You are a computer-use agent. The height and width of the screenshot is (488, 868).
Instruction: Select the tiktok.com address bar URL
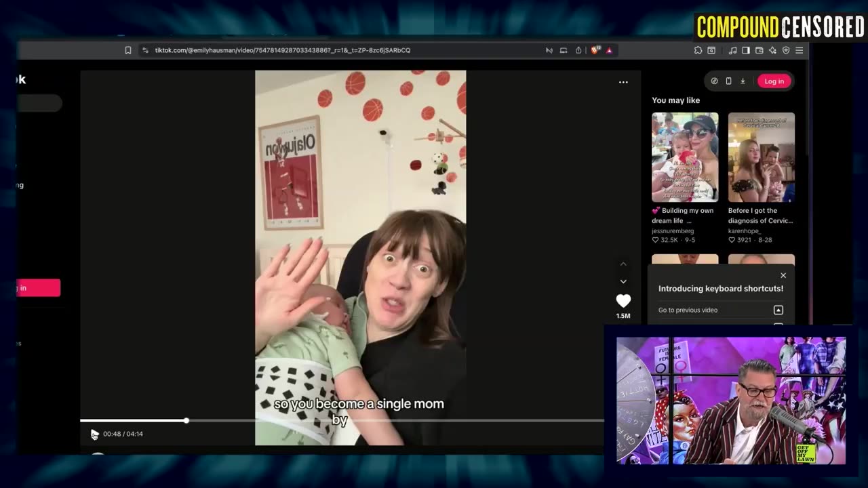click(282, 50)
